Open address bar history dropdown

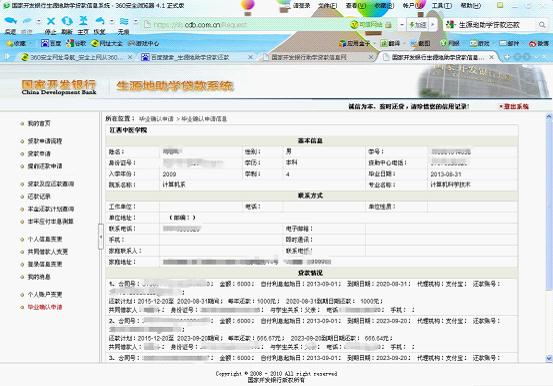point(401,25)
